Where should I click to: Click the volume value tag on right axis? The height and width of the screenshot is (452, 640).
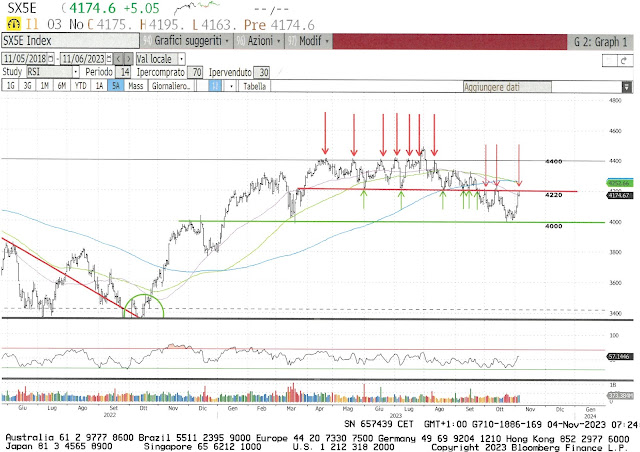click(620, 395)
